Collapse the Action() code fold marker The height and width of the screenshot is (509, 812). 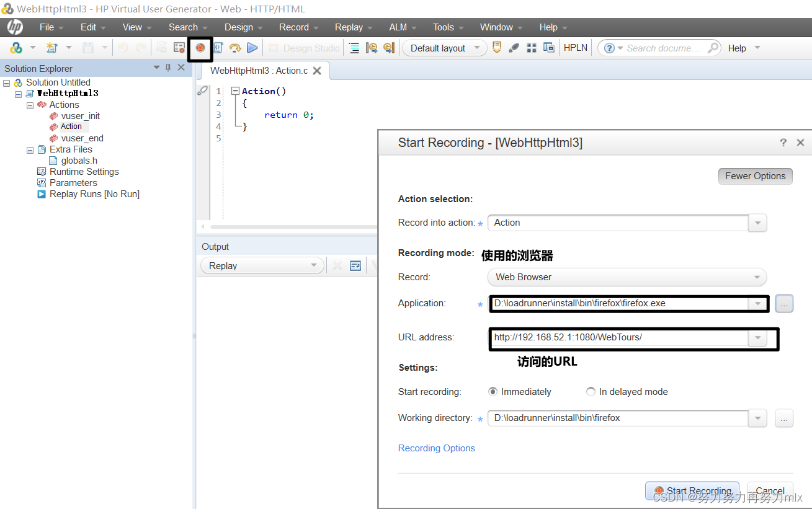[x=235, y=91]
